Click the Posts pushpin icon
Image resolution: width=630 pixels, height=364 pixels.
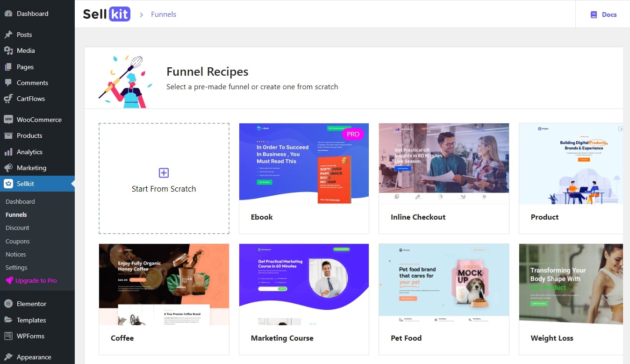pyautogui.click(x=8, y=35)
